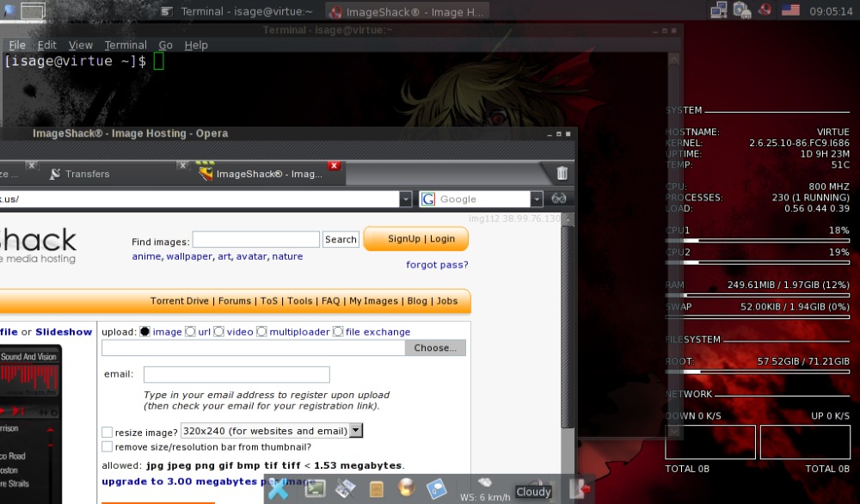Click the next track button in music player

(x=20, y=411)
